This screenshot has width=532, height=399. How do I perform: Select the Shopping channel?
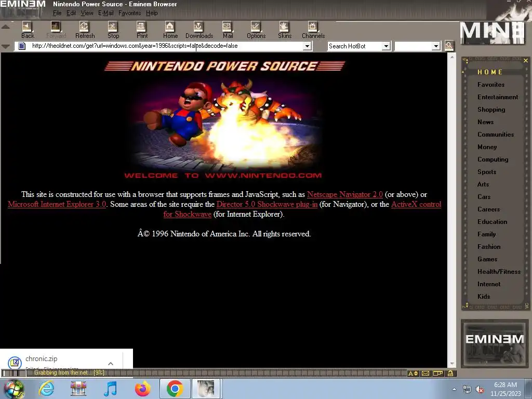[491, 110]
